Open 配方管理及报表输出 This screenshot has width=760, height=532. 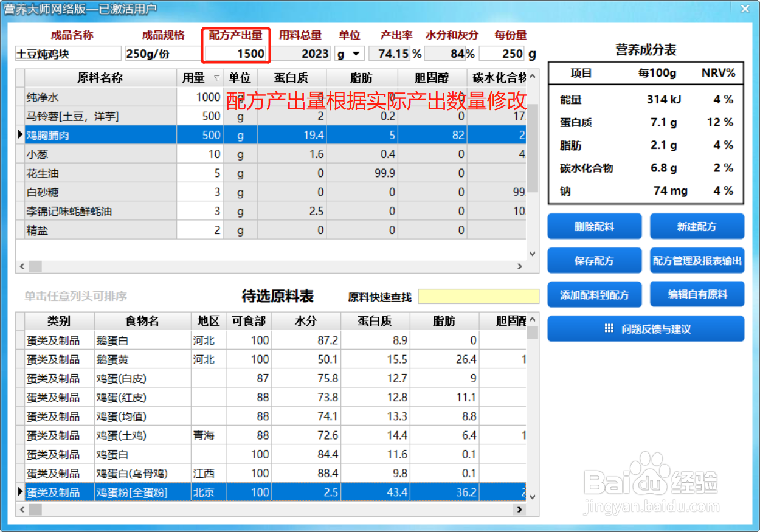click(697, 260)
